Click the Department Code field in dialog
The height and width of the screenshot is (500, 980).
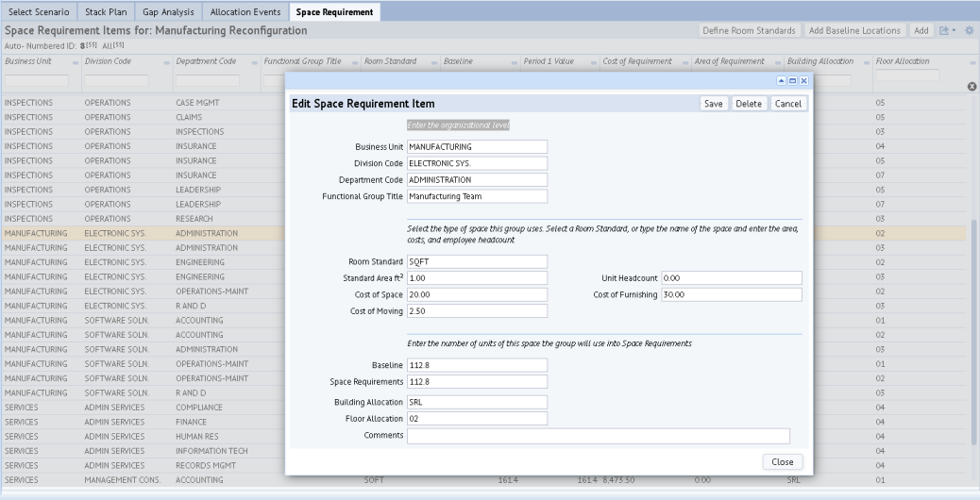[x=477, y=180]
